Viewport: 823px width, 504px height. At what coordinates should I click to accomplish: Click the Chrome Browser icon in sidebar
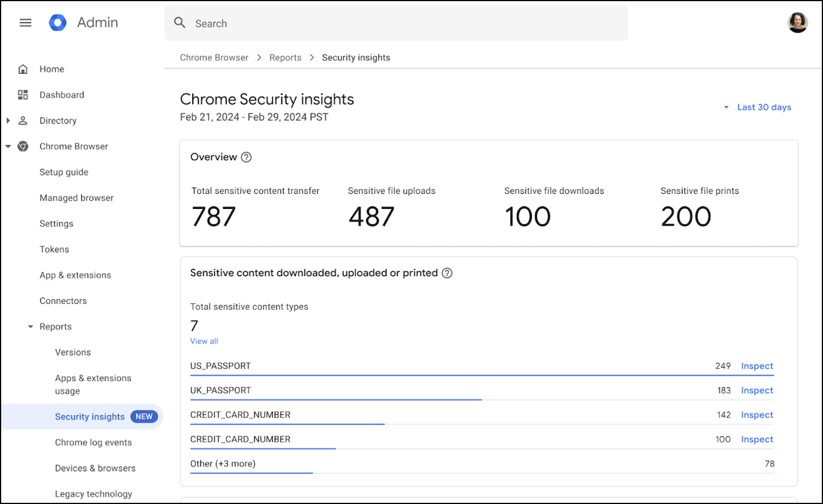tap(23, 147)
